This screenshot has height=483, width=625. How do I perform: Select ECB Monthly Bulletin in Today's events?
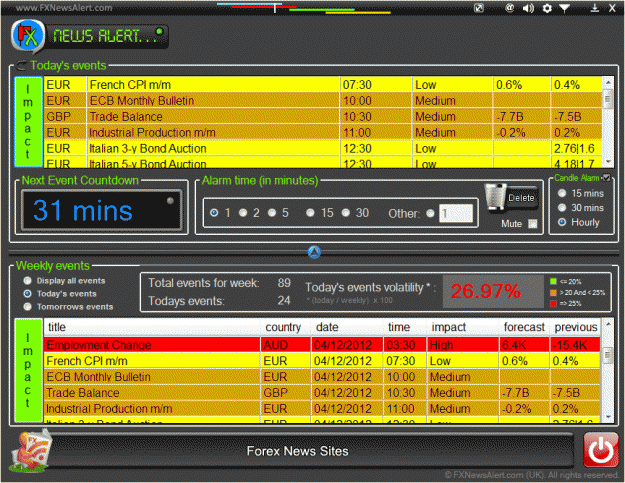point(323,100)
